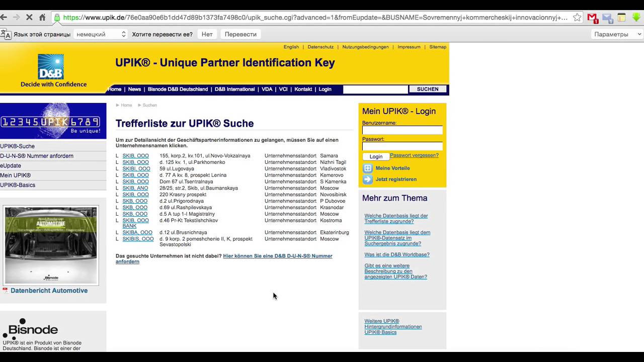Screen dimensions: 644x362
Task: Click the translate icon in the bar
Action: 6,34
